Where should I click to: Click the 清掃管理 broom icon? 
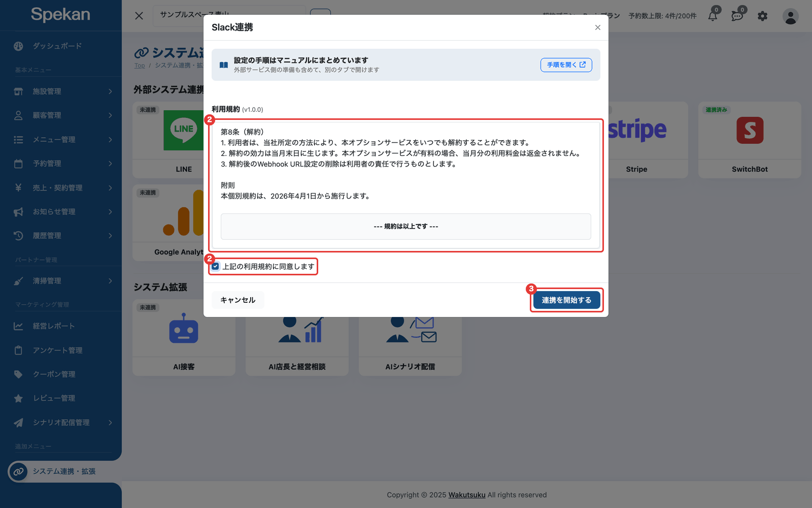click(18, 281)
